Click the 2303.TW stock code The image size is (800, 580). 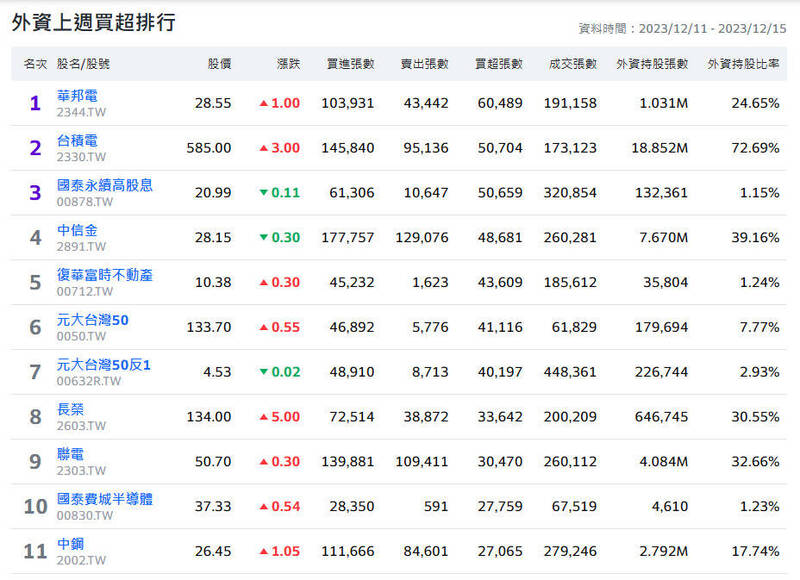(81, 471)
